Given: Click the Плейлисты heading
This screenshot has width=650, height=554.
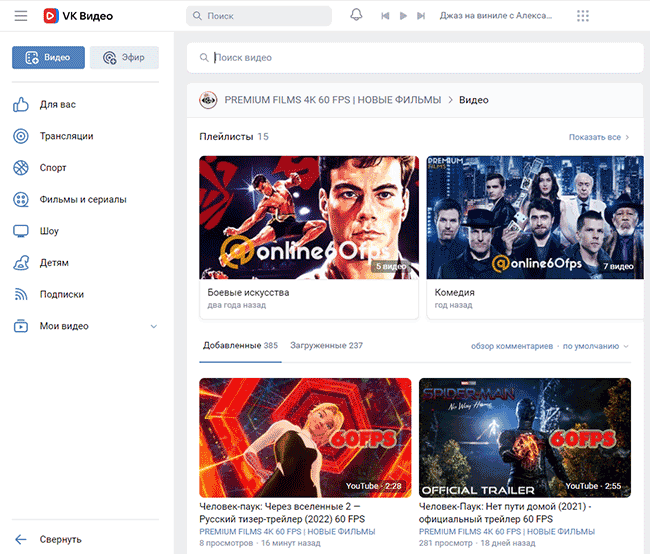Looking at the screenshot, I should (226, 136).
